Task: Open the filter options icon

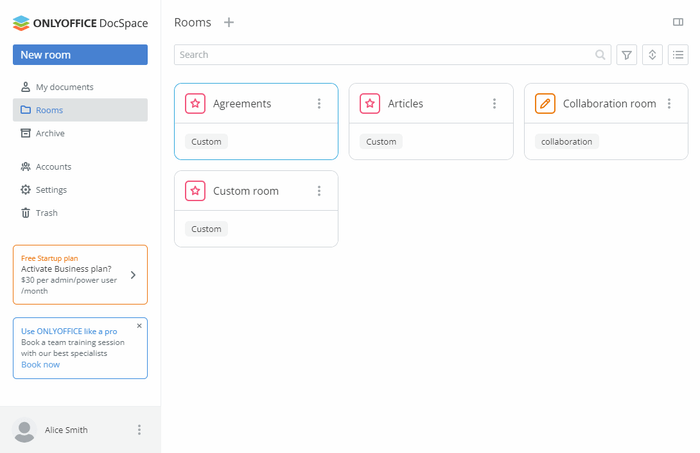Action: tap(627, 55)
